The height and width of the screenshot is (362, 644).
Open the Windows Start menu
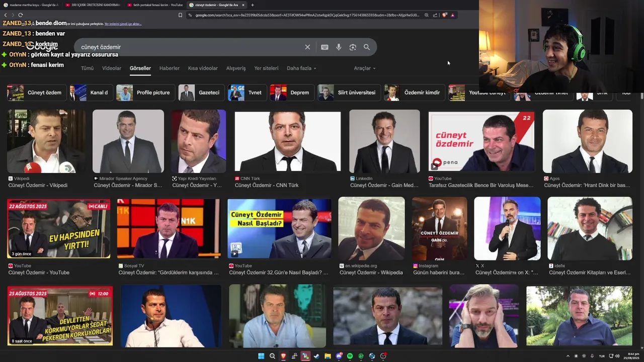[261, 356]
